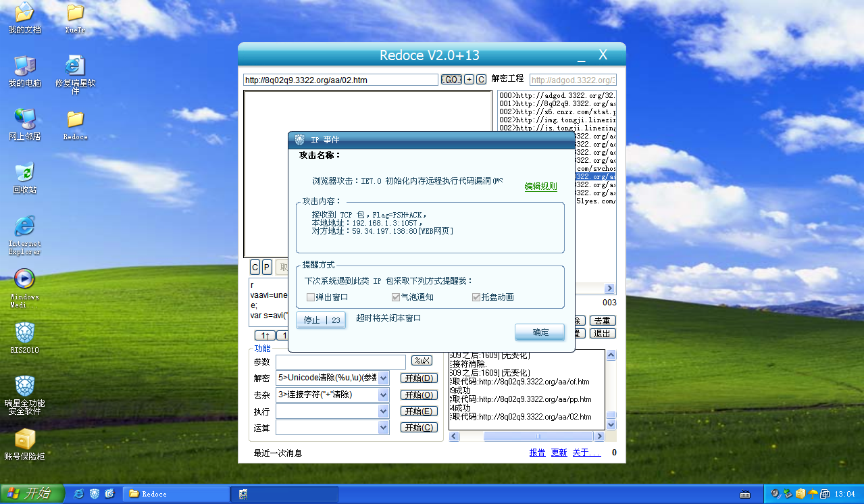Select row http://img.tongji.linezin
The width and height of the screenshot is (864, 504).
[557, 120]
